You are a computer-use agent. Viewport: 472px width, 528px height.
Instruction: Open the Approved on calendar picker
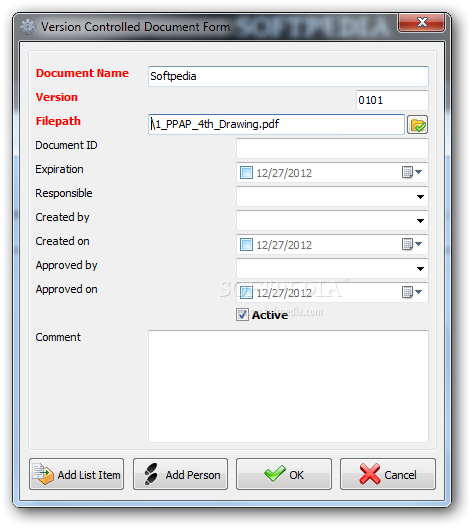pyautogui.click(x=411, y=292)
